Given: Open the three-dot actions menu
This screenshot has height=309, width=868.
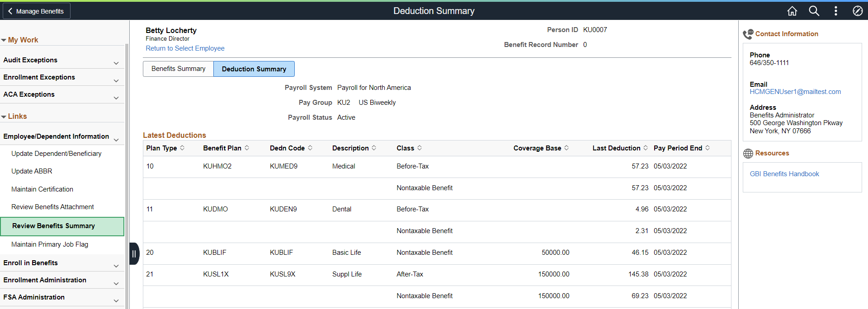Looking at the screenshot, I should point(836,11).
